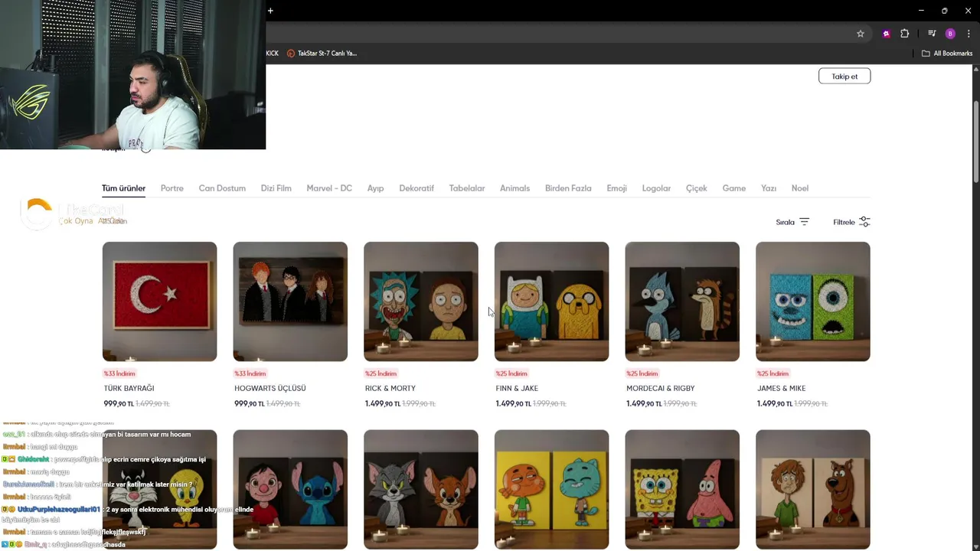The image size is (980, 551).
Task: Select the Tüm ürünler tab
Action: (x=123, y=188)
